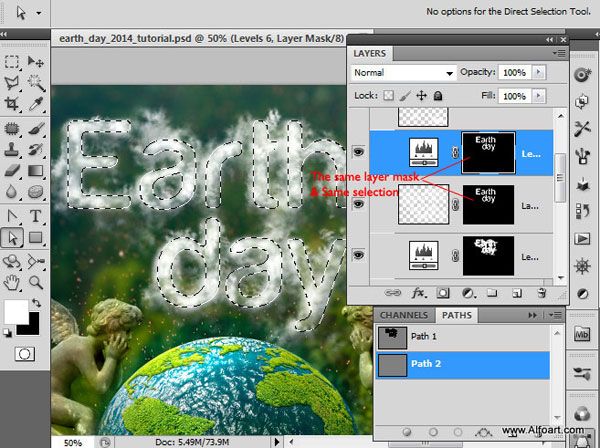Toggle lock all
Viewport: 600px width, 448px height.
438,95
